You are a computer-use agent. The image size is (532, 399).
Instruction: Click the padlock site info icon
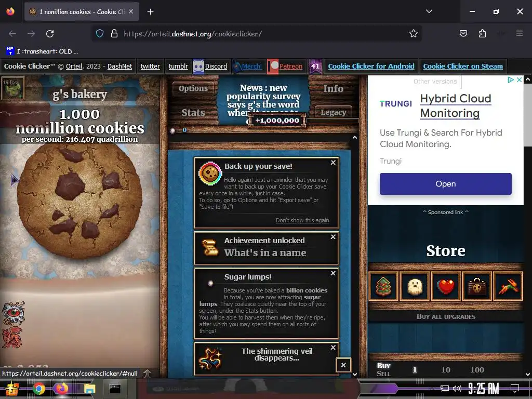(x=114, y=34)
